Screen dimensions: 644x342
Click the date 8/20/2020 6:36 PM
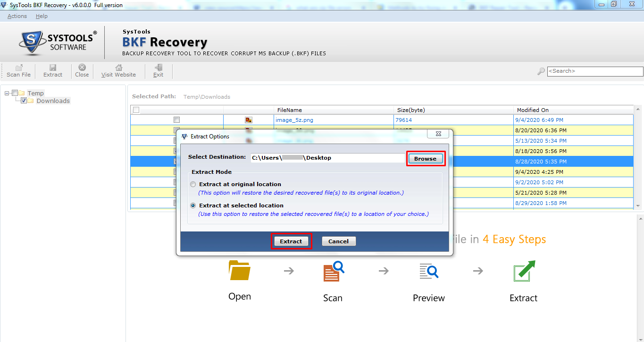pyautogui.click(x=542, y=130)
